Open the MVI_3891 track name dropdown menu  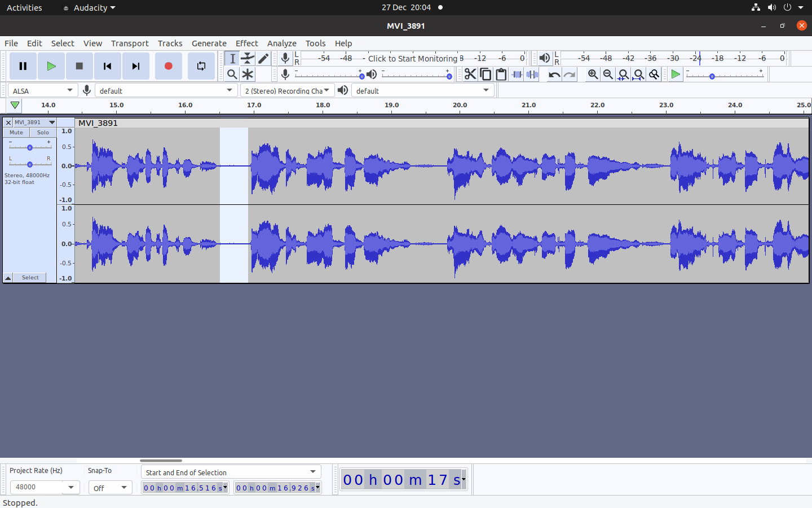point(35,122)
